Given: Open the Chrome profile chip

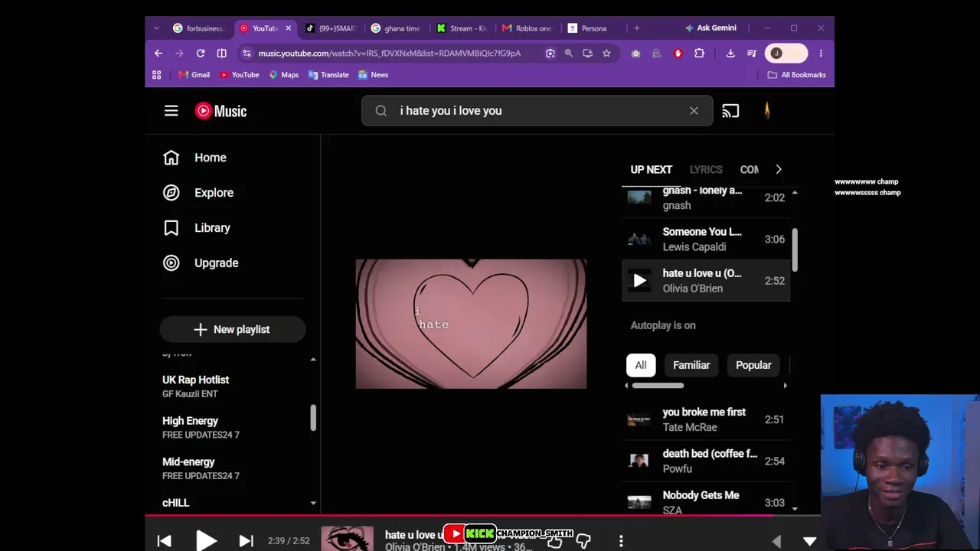Looking at the screenshot, I should (786, 54).
